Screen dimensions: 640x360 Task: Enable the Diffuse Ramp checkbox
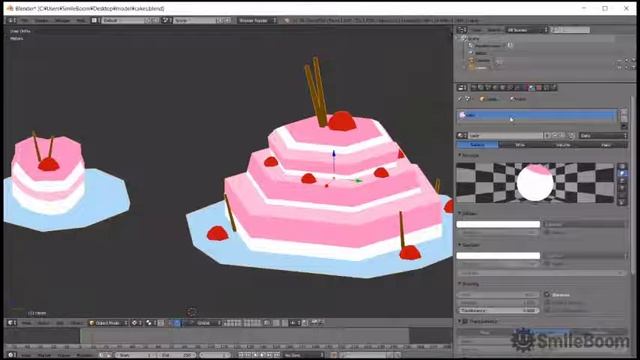click(x=547, y=232)
